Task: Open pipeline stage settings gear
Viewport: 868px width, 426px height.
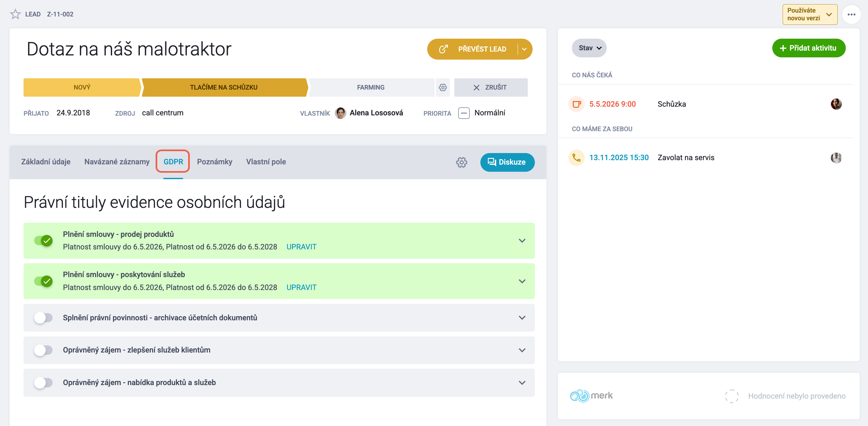Action: click(x=442, y=87)
